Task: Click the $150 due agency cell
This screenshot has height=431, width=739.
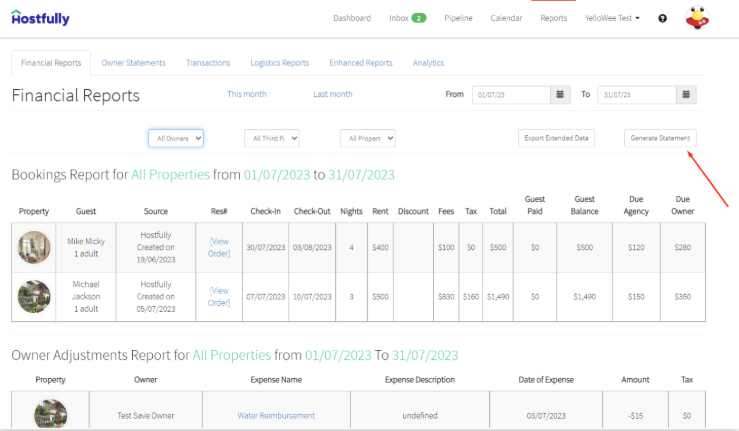Action: pyautogui.click(x=636, y=297)
